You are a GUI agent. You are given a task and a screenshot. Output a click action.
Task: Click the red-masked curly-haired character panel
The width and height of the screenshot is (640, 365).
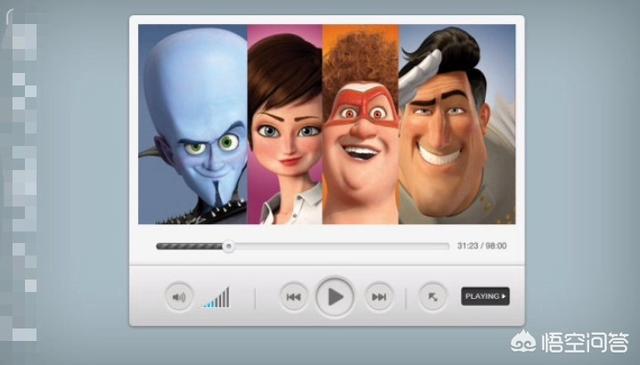pyautogui.click(x=361, y=124)
